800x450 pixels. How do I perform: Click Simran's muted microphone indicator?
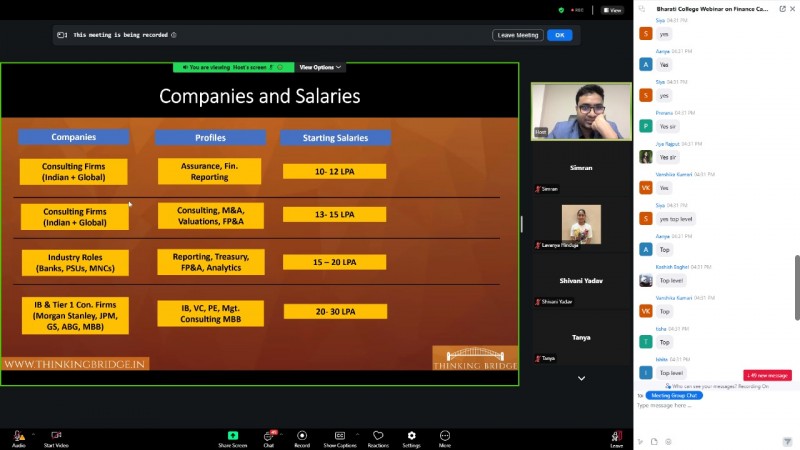coord(537,189)
